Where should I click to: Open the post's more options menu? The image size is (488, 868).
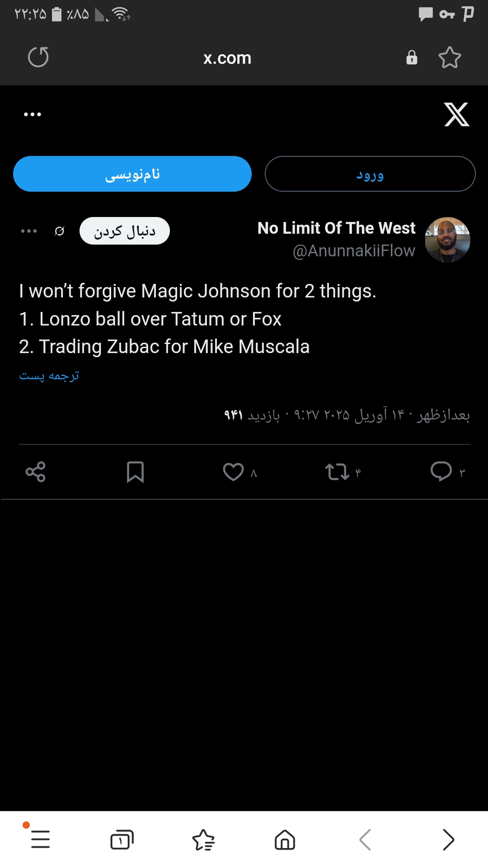pyautogui.click(x=29, y=231)
